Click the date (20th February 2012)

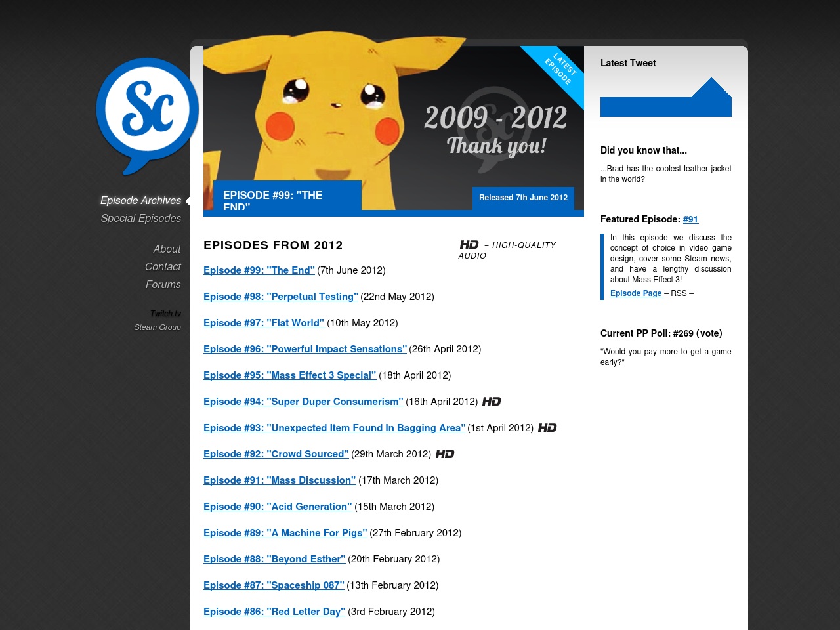(394, 559)
